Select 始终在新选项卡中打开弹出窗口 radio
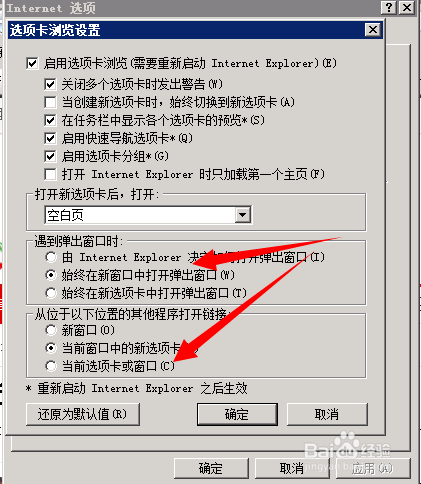Viewport: 421px width, 484px height. coord(51,293)
